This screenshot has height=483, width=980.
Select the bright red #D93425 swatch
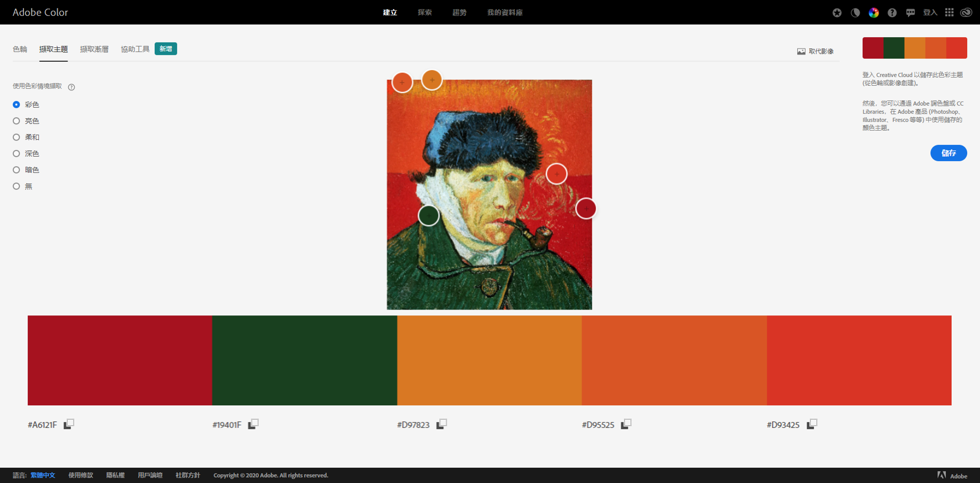click(859, 360)
